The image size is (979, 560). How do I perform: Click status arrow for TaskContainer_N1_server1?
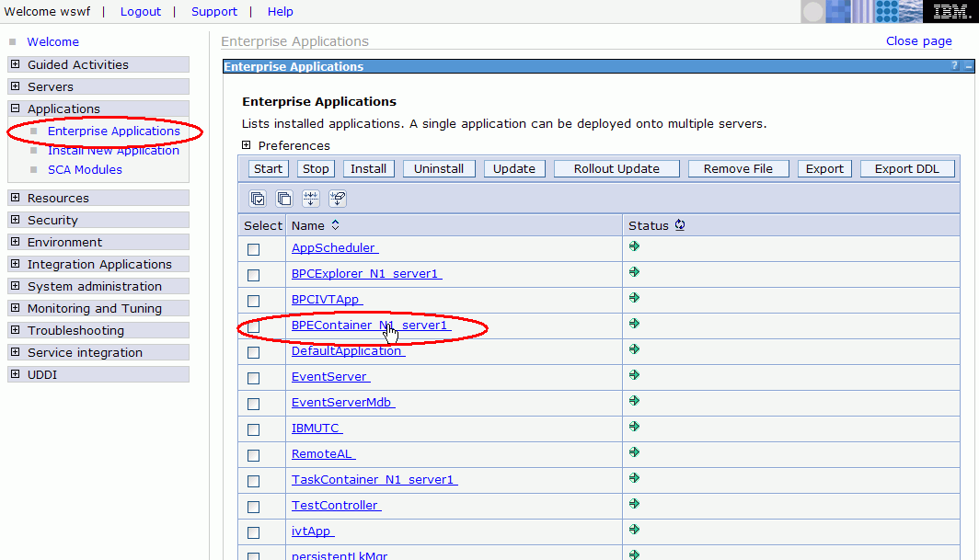[634, 477]
